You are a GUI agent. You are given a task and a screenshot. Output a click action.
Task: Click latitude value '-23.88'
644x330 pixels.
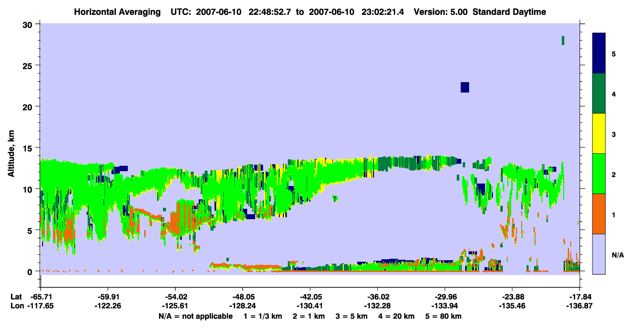coord(512,297)
